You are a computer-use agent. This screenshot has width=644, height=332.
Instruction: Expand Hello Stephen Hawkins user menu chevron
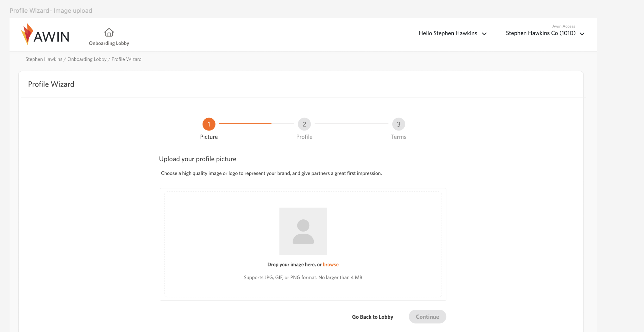[x=484, y=34]
